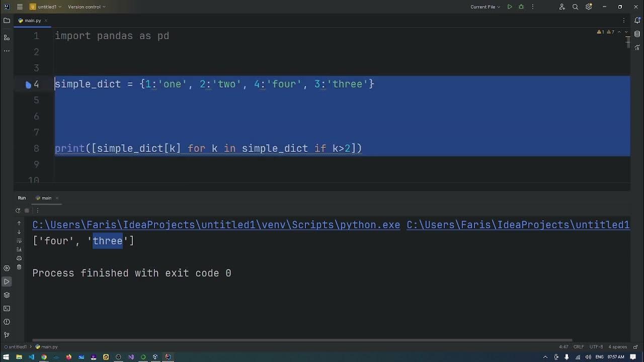Close the main.py editor tab
Viewport: 644px width, 362px height.
pyautogui.click(x=46, y=21)
